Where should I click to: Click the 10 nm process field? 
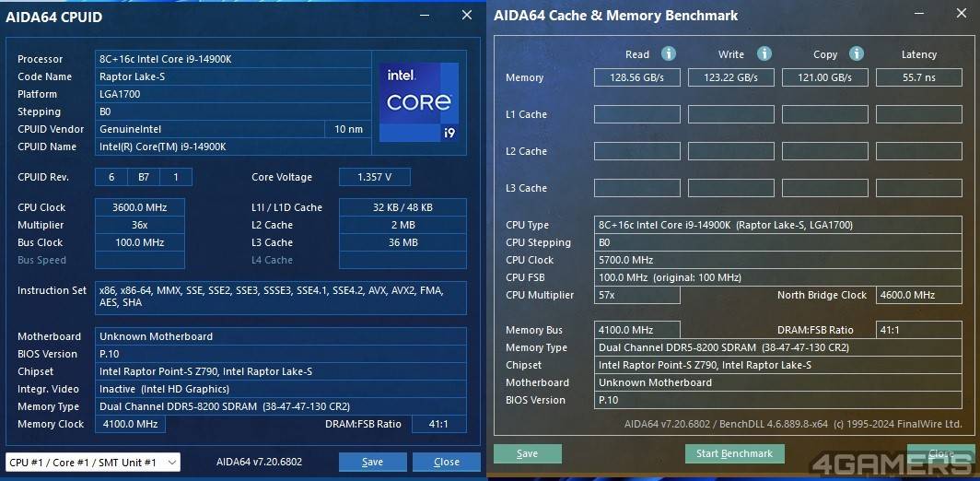click(x=348, y=130)
